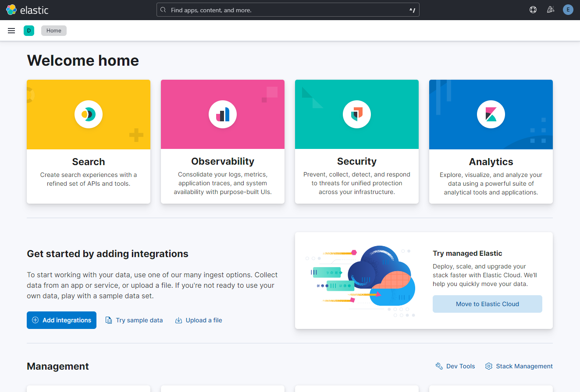Viewport: 580px width, 392px height.
Task: Click the upload icon beside Upload a file
Action: [x=178, y=320]
